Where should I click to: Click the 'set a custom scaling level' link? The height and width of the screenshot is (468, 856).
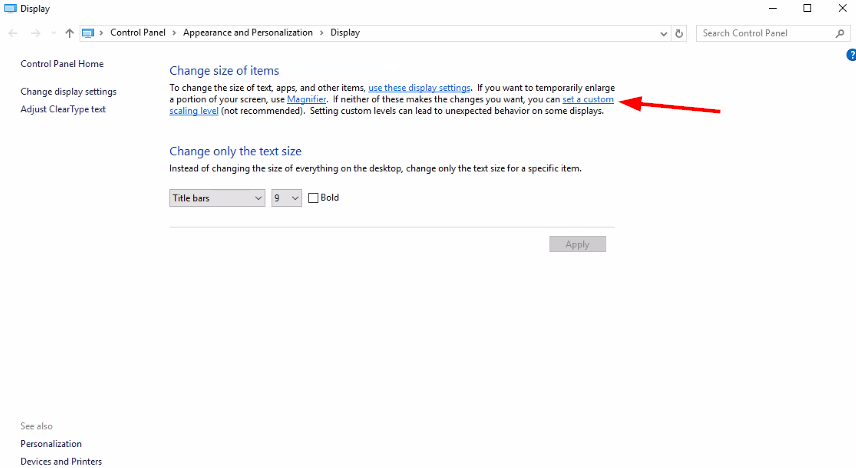coord(587,100)
